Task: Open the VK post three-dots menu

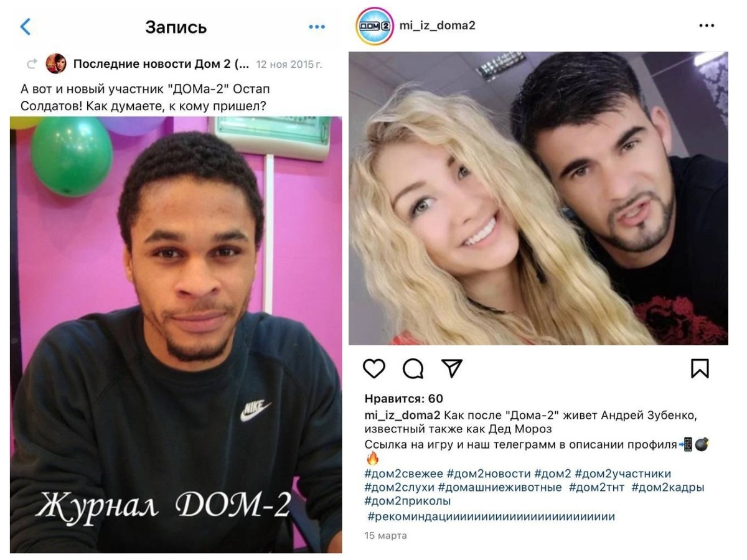Action: click(317, 27)
